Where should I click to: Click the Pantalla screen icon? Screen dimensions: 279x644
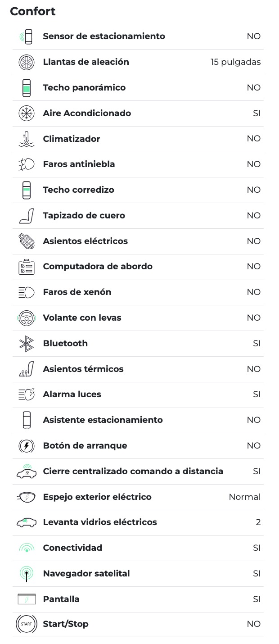(x=26, y=599)
